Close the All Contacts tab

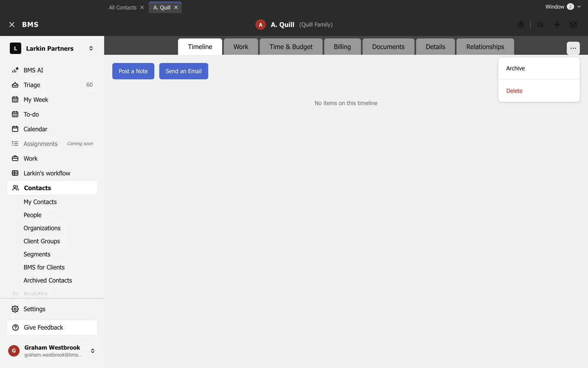point(142,7)
